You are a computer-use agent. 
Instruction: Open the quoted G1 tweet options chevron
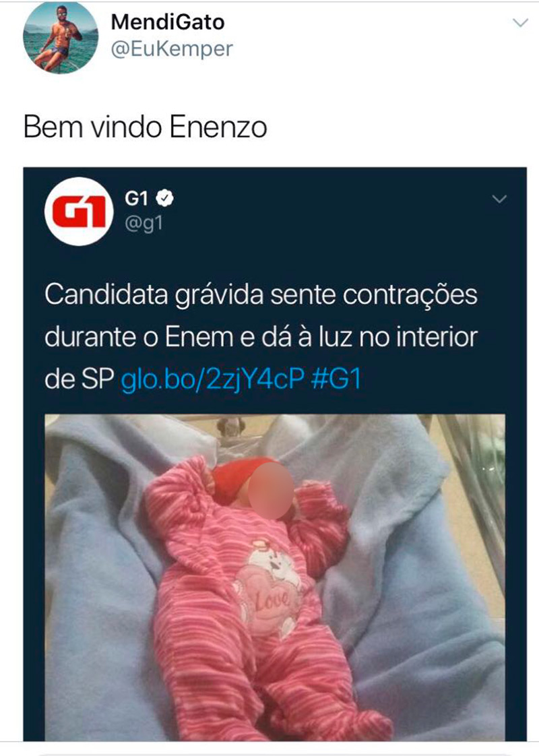[499, 199]
